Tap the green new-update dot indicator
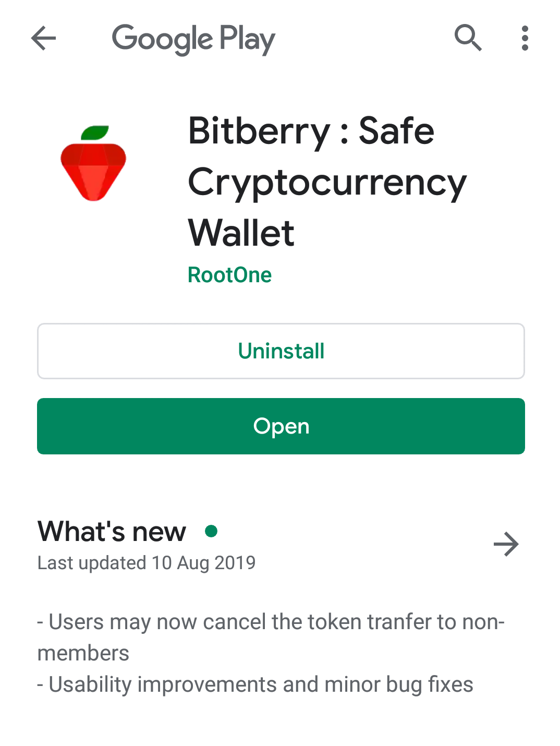Image resolution: width=560 pixels, height=746 pixels. click(x=211, y=531)
